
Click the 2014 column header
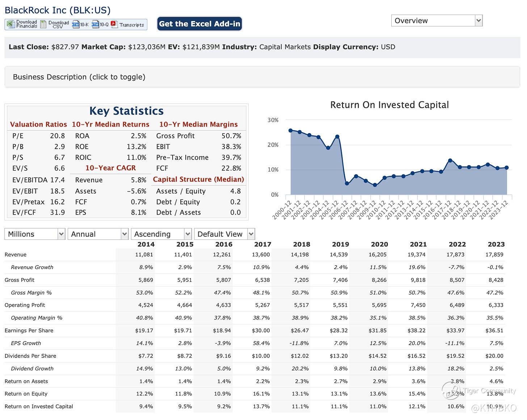(x=146, y=244)
